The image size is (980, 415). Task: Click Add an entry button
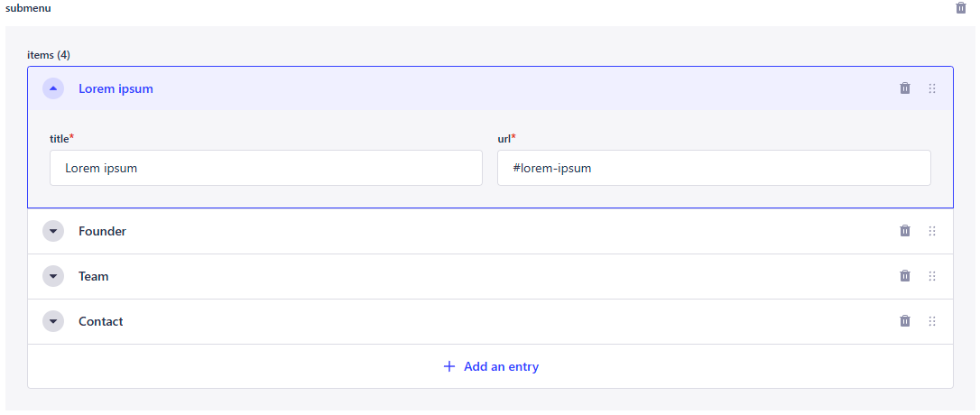coord(500,366)
